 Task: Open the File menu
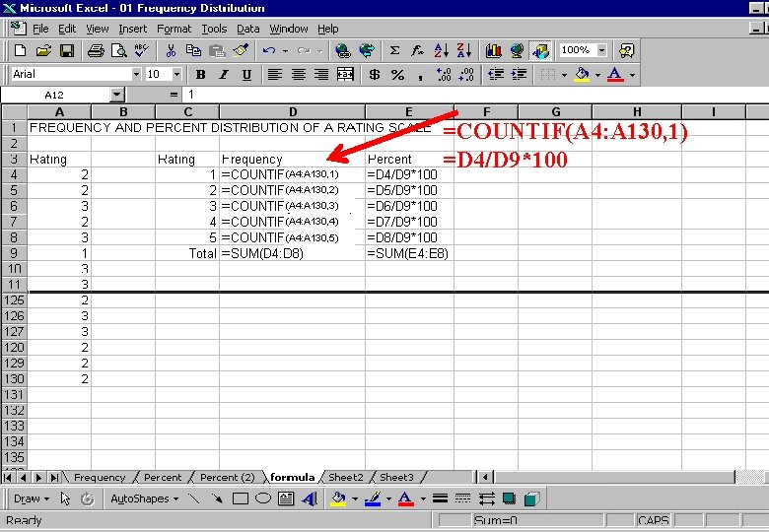tap(40, 29)
